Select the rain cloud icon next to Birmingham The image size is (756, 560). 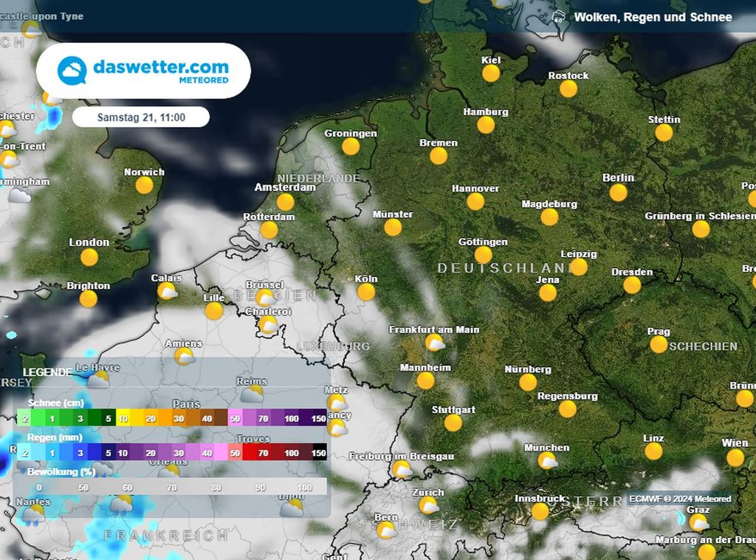[x=19, y=195]
